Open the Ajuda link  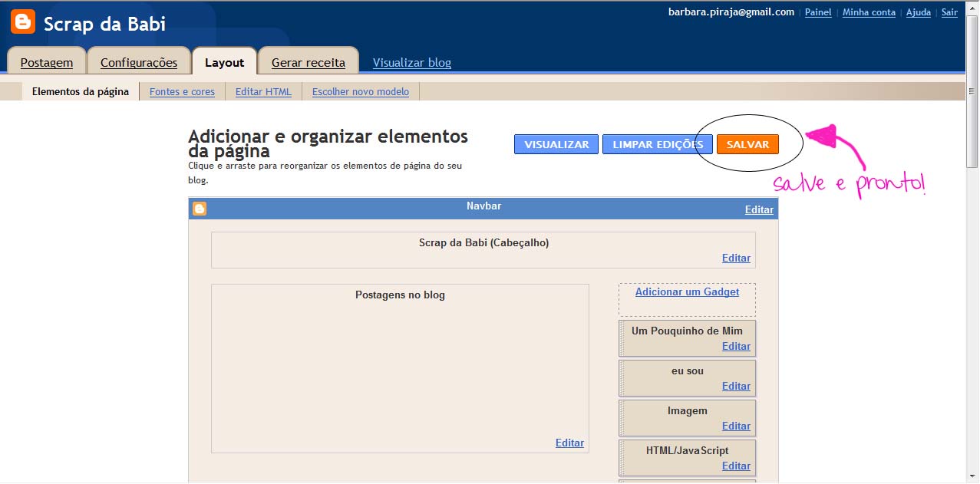coord(919,12)
